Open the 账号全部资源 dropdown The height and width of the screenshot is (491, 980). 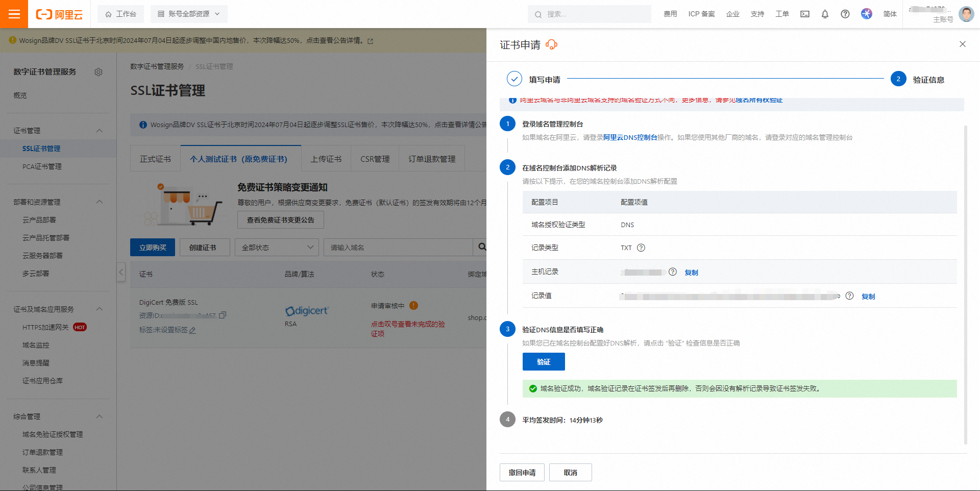pyautogui.click(x=189, y=14)
